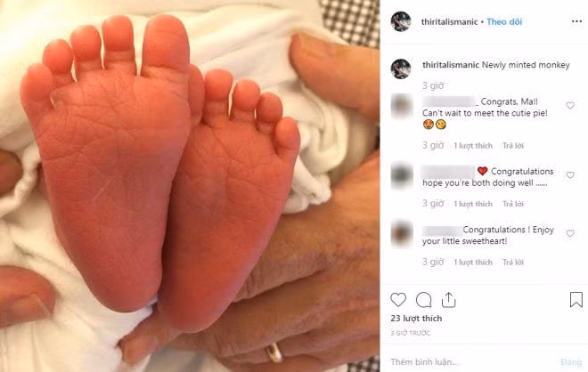Like the 'Enjoy your little sweetheart' comment
Viewport: 588px width, 372px height.
pos(570,233)
